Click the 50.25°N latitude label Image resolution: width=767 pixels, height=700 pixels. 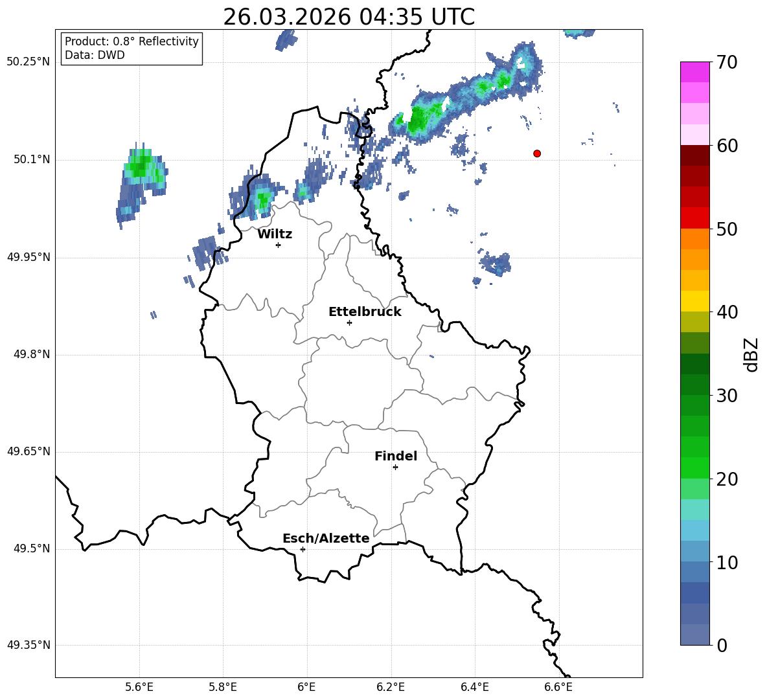tap(29, 62)
